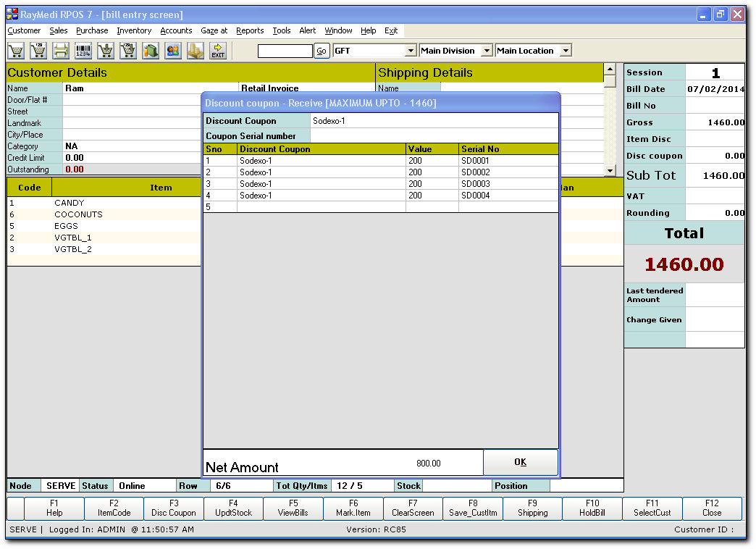
Task: Click the green binder toolbar icon
Action: (x=151, y=51)
